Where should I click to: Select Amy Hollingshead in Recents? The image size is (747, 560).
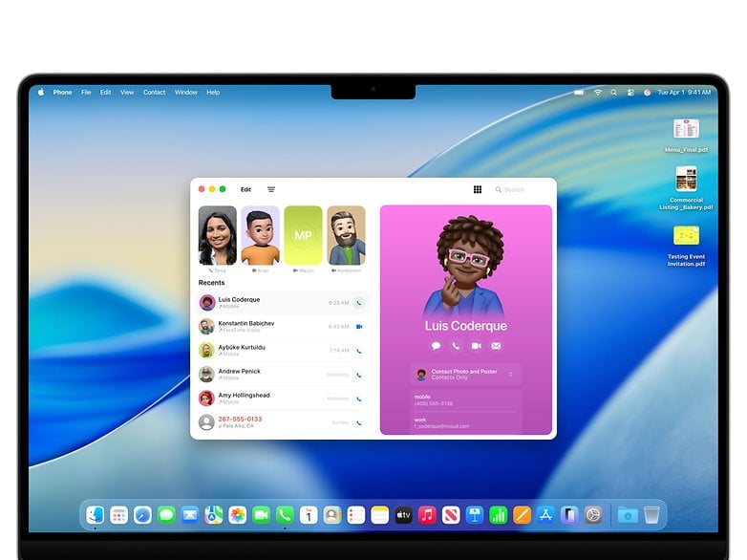click(282, 398)
